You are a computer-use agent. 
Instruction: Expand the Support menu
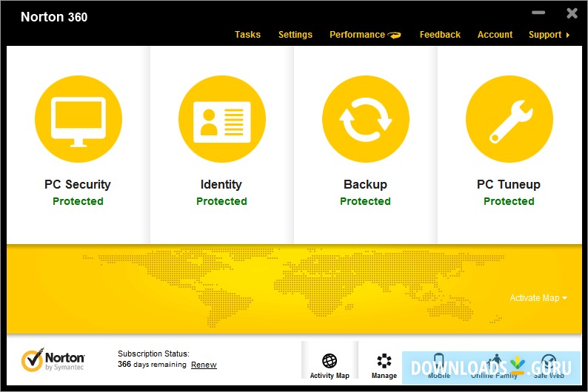[x=549, y=35]
